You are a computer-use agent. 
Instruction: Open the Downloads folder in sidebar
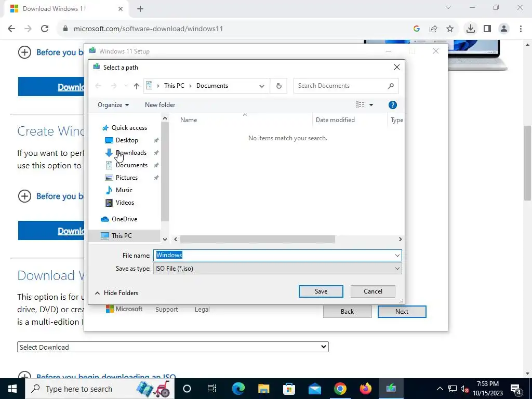pyautogui.click(x=131, y=153)
